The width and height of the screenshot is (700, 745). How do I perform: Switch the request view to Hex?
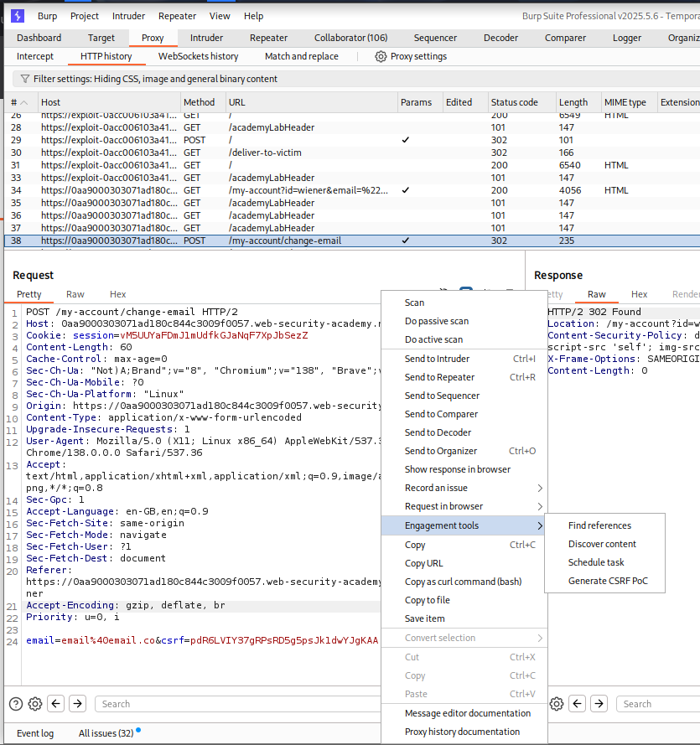118,295
